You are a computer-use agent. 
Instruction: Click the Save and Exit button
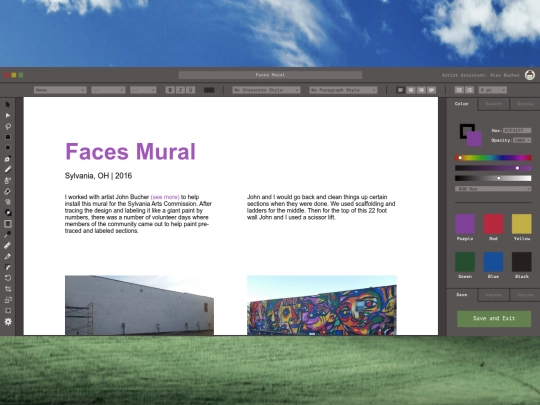(x=494, y=319)
